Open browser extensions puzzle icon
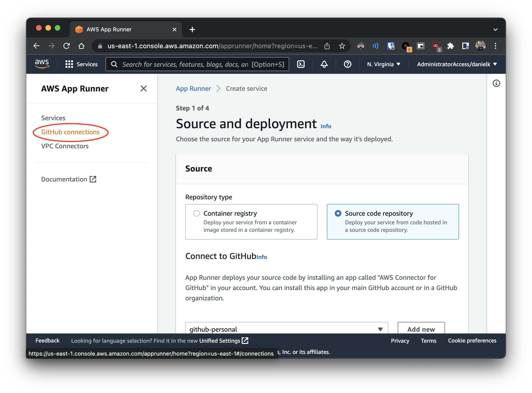 tap(450, 46)
